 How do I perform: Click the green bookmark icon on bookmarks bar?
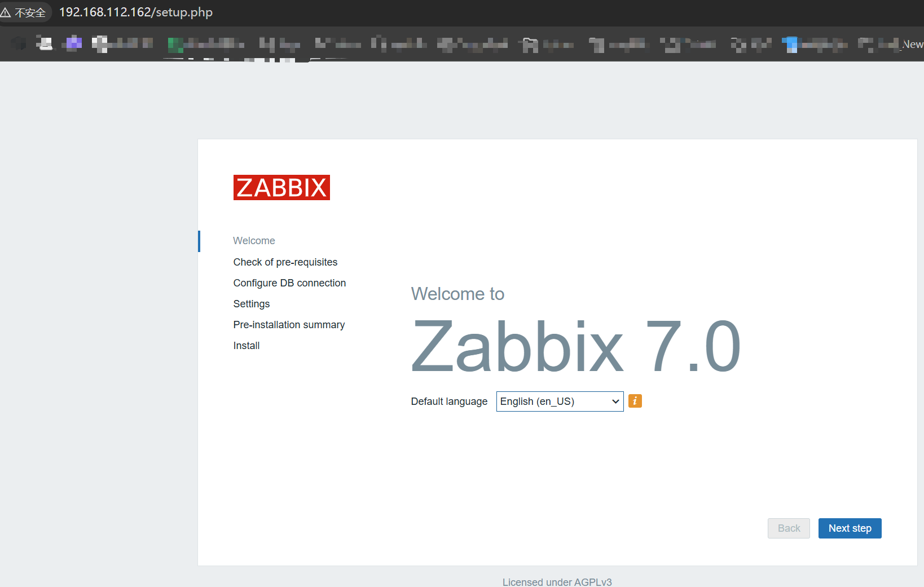(x=175, y=44)
